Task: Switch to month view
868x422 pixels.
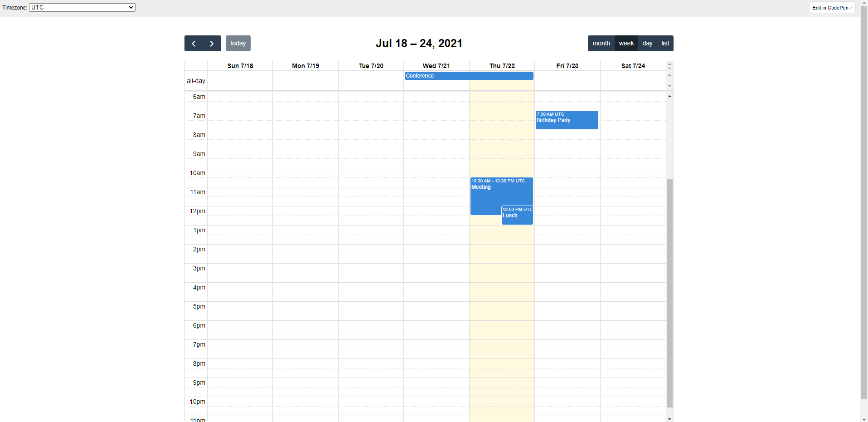Action: (601, 43)
